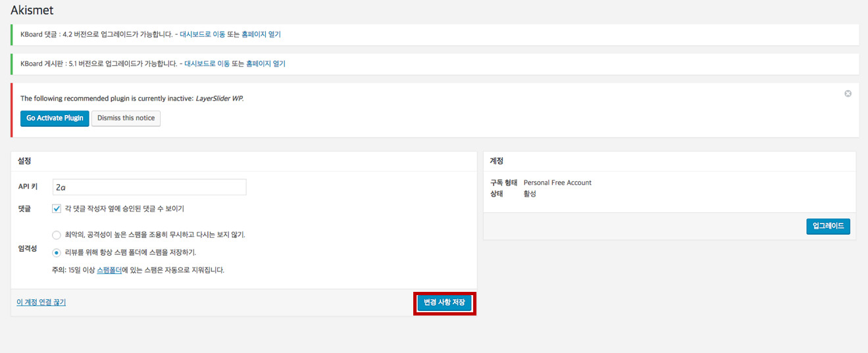
Task: Click the 계정 panel header
Action: pos(497,161)
